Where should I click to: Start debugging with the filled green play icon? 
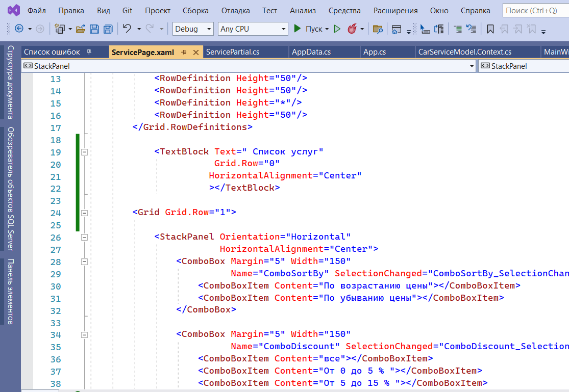(x=297, y=28)
